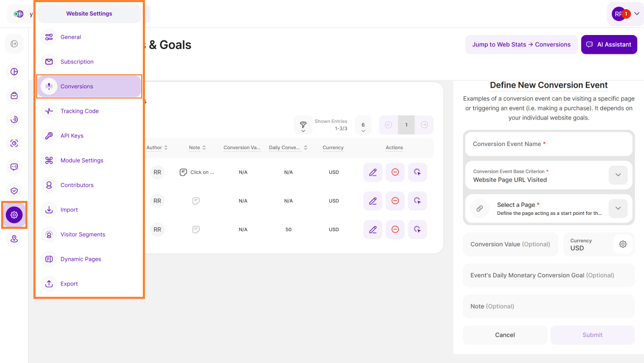This screenshot has height=363, width=644.
Task: Click the filter funnel icon above the table
Action: point(303,125)
